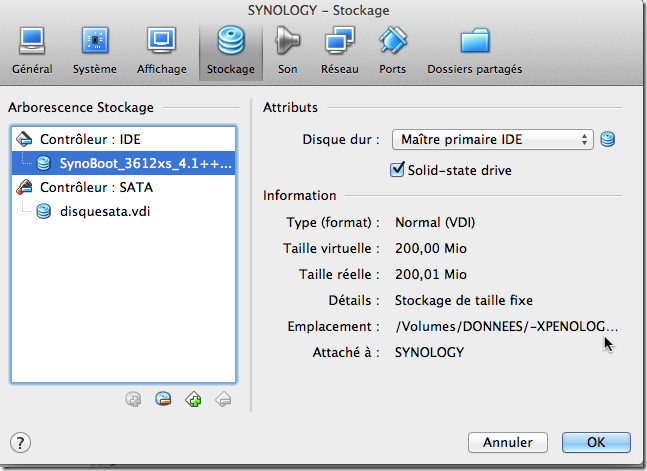This screenshot has height=471, width=647.
Task: Open the Affichage settings section
Action: tap(162, 52)
